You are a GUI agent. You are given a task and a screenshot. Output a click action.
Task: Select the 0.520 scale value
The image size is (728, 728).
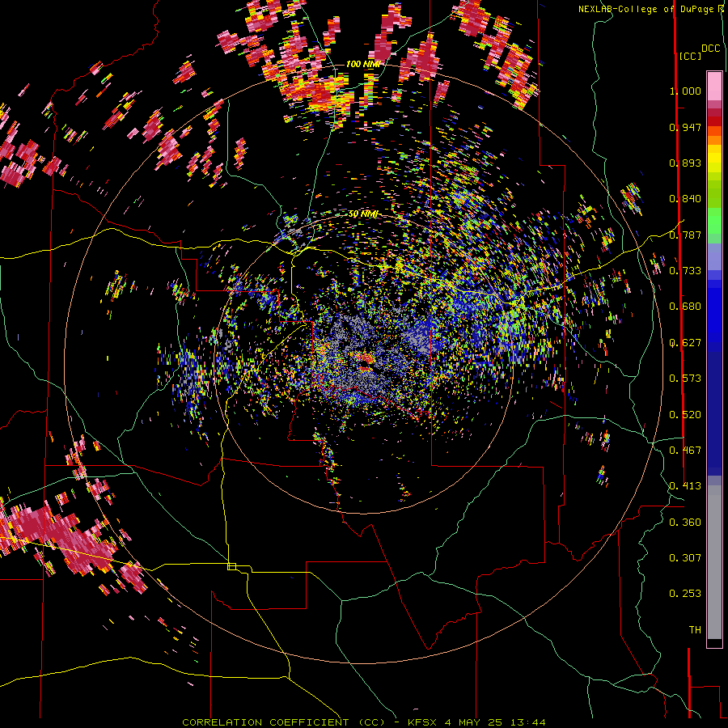[685, 415]
